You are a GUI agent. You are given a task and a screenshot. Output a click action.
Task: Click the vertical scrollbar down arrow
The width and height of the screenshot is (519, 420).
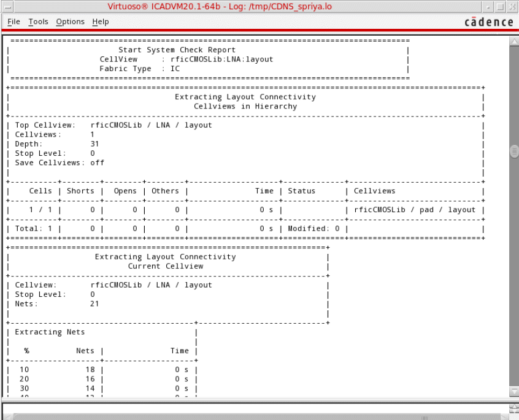(514, 392)
